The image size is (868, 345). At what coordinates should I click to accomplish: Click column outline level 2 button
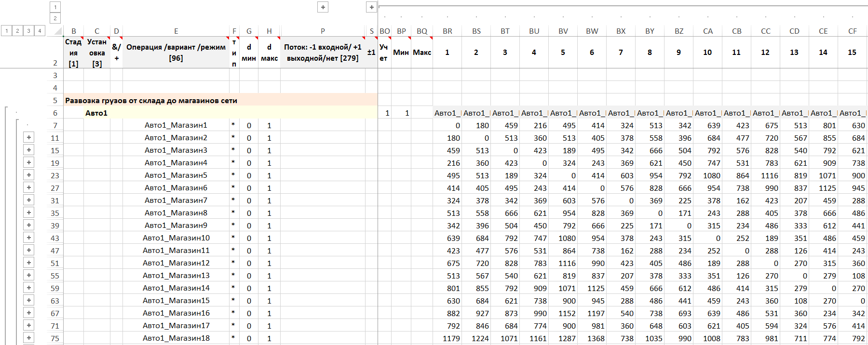coord(55,18)
